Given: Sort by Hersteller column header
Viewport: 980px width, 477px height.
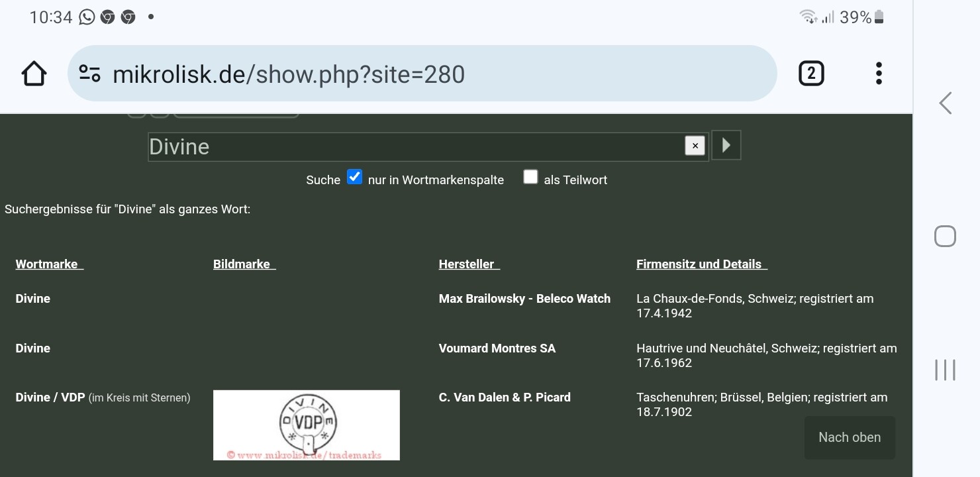Looking at the screenshot, I should tap(469, 264).
